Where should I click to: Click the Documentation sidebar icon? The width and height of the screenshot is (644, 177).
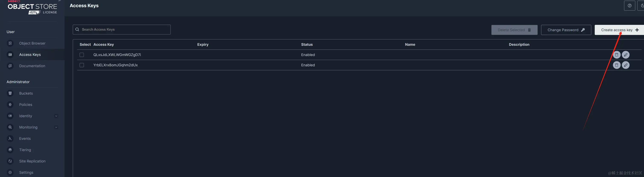click(10, 66)
